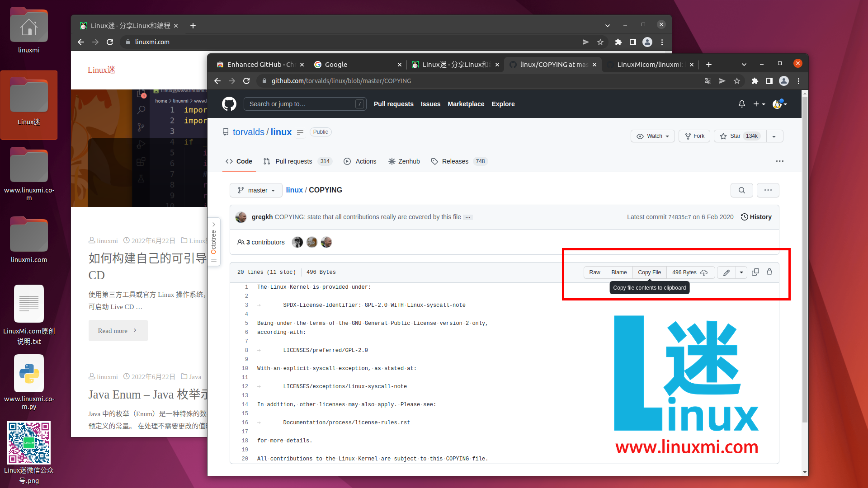Open www.linuxmi.com.py desktop file
Screen dimensions: 868x488
(29, 383)
